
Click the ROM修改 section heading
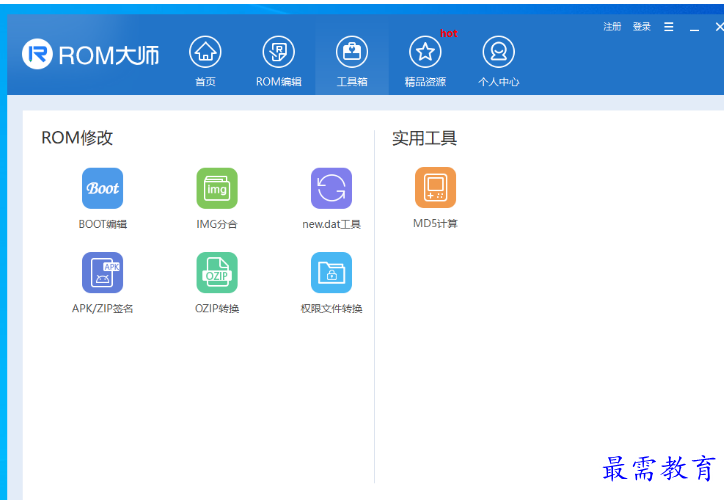(77, 138)
